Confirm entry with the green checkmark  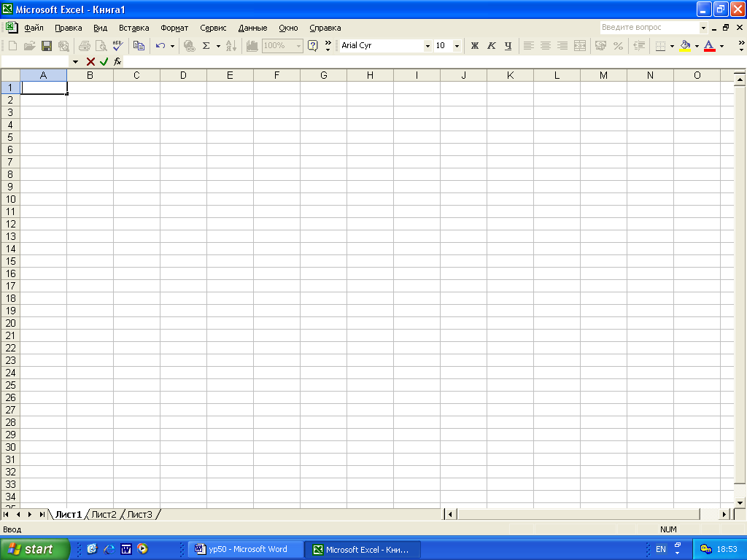tap(104, 61)
